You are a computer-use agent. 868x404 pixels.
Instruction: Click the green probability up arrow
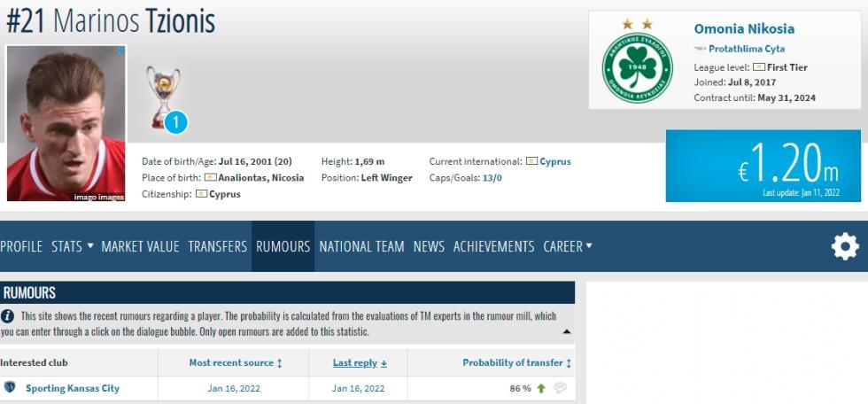(x=540, y=388)
